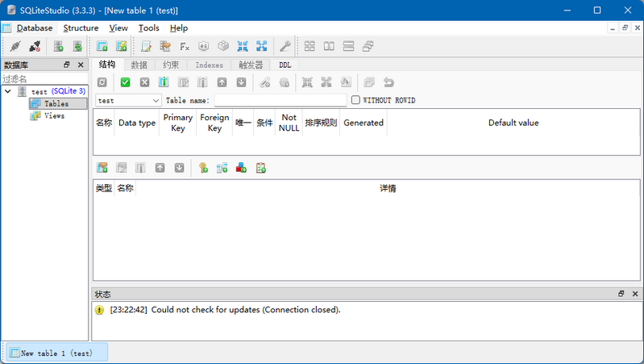Open the SQL editor icon
This screenshot has height=364, width=644.
[x=146, y=46]
